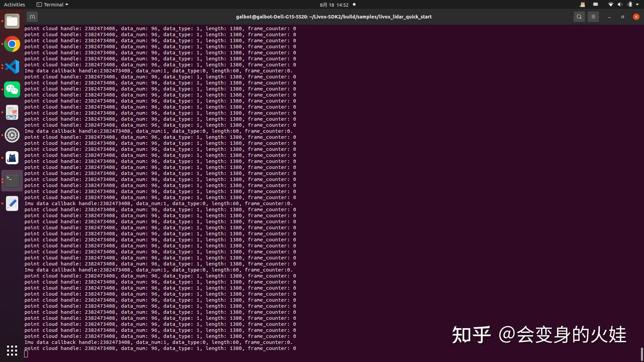Viewport: 644px width, 362px height.
Task: Open the system status dropdown arrow
Action: [638, 4]
